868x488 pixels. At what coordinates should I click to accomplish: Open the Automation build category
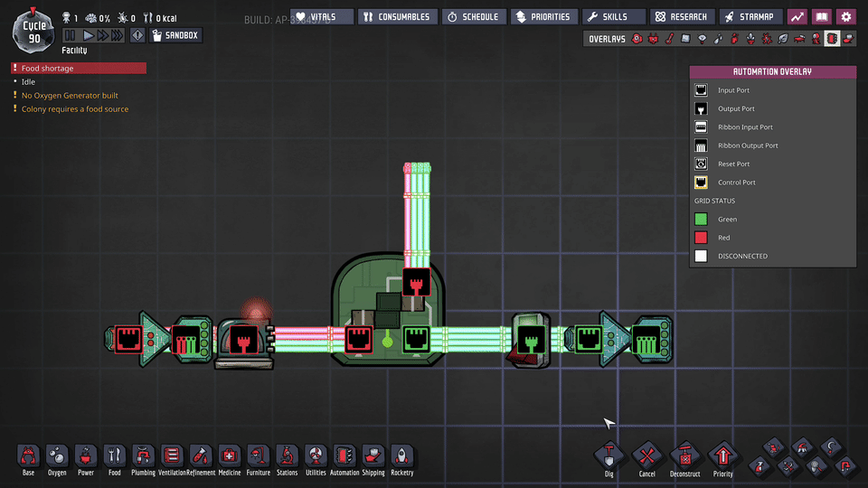(344, 455)
